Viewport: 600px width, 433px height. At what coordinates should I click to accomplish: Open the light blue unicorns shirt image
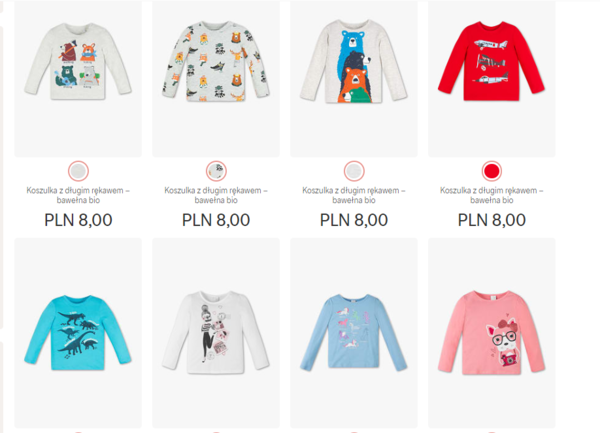tap(354, 333)
